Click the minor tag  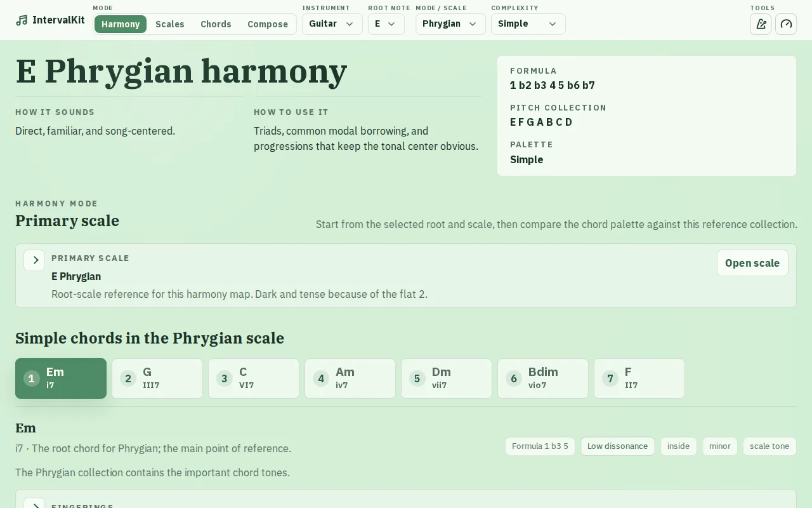pos(720,446)
